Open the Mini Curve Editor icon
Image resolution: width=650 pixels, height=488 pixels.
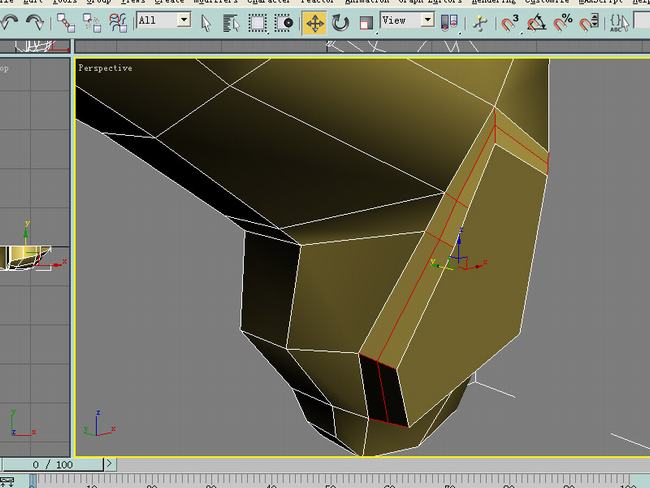coord(7,482)
